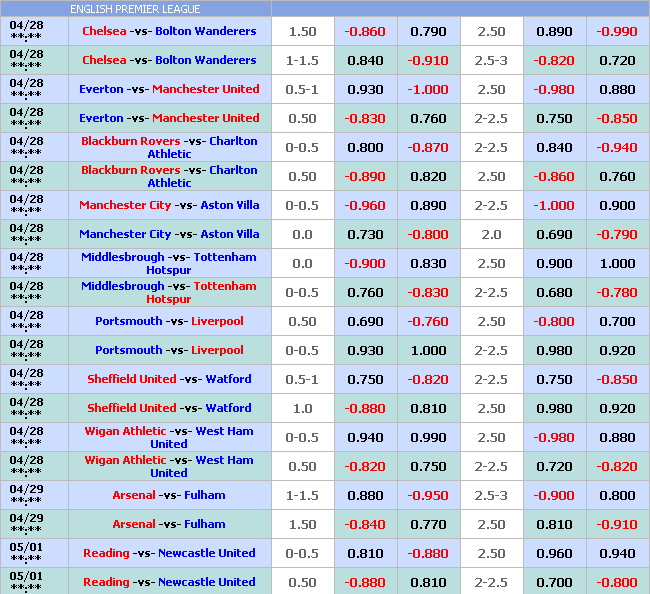Pick 0.900 odds in Manchester City 0-0.5 row
Viewport: 650px width, 594px height.
[617, 206]
